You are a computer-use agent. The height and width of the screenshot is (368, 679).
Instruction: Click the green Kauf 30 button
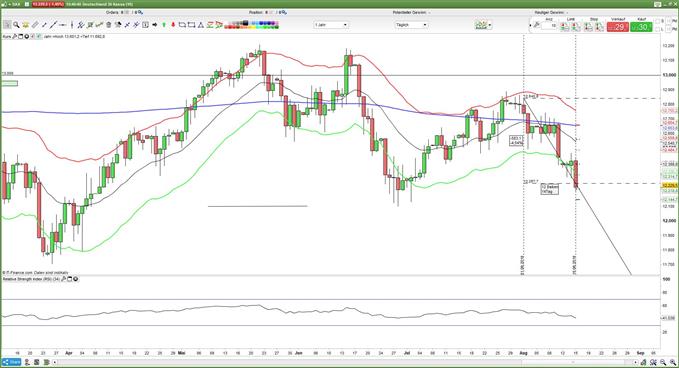tap(641, 27)
